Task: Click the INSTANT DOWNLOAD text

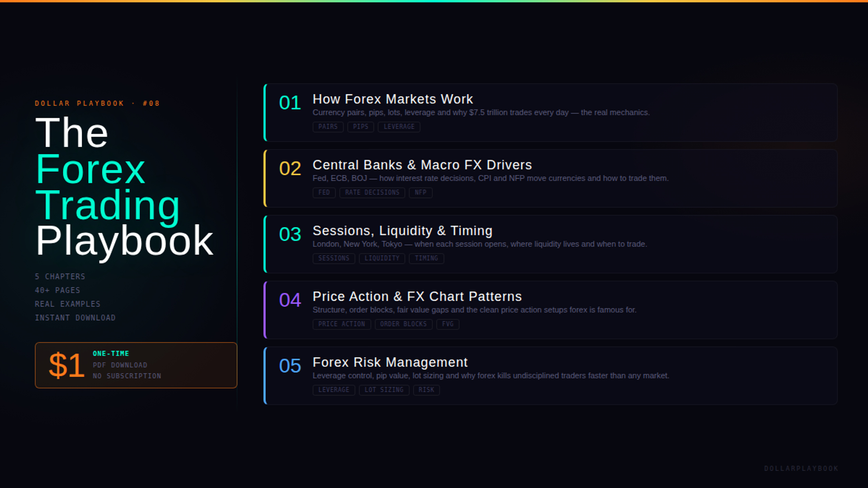Action: [75, 318]
